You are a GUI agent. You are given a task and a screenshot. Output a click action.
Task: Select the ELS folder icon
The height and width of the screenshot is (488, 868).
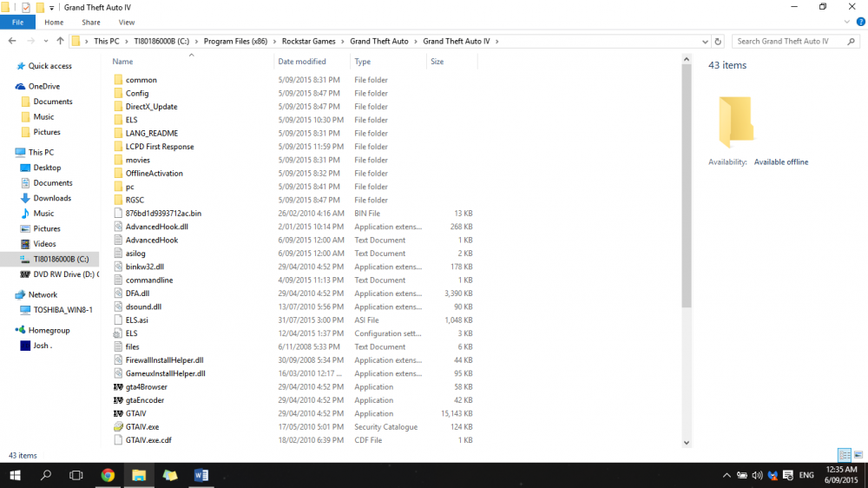click(118, 120)
